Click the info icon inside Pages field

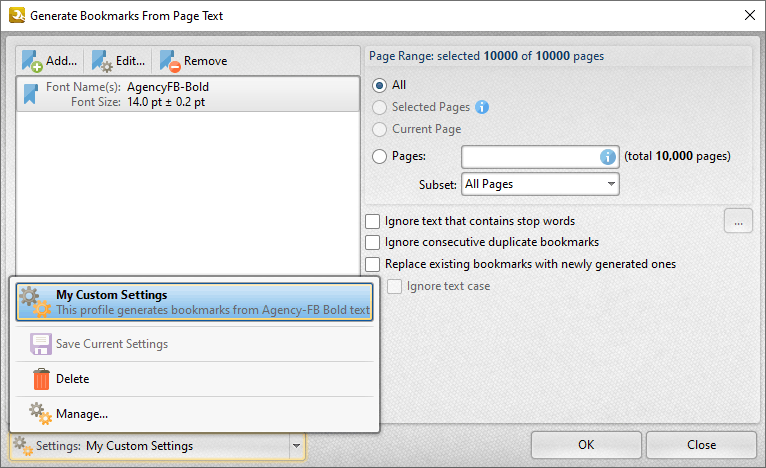[606, 156]
